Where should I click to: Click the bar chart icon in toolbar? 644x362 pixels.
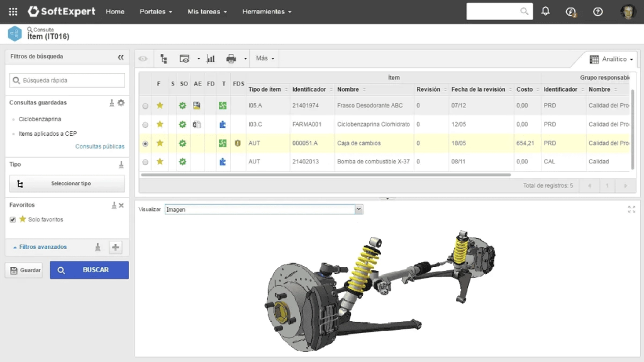[211, 58]
